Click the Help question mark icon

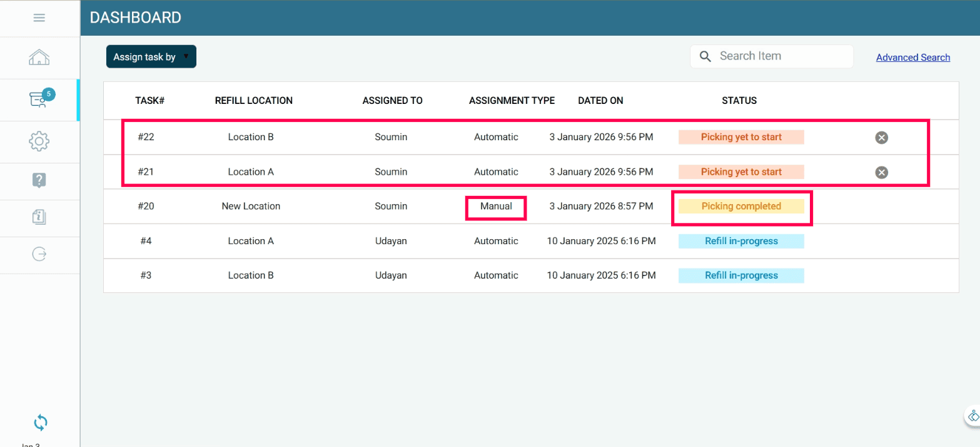[39, 181]
